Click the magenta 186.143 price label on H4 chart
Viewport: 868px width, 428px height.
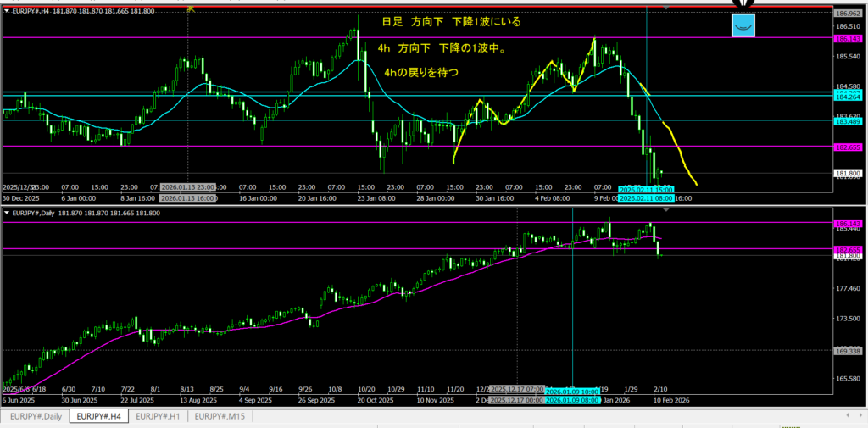849,39
